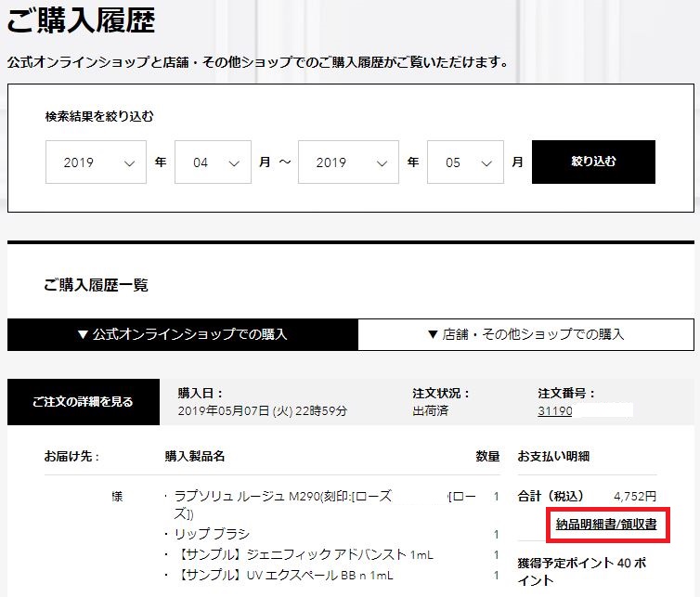Click the black 絞り込む filter button
Image resolution: width=700 pixels, height=597 pixels.
coord(593,162)
